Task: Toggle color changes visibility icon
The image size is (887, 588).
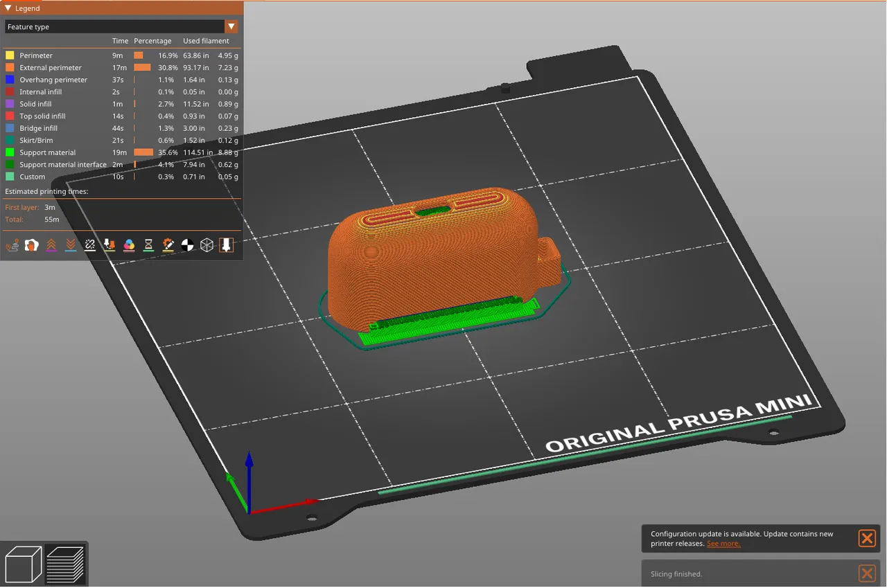Action: coord(129,245)
